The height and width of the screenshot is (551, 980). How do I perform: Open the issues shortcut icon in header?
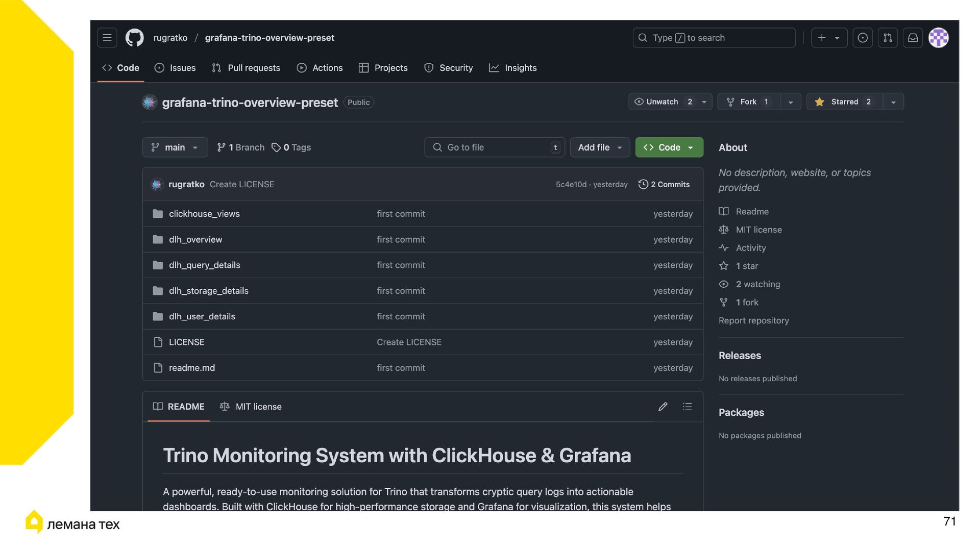pyautogui.click(x=863, y=38)
